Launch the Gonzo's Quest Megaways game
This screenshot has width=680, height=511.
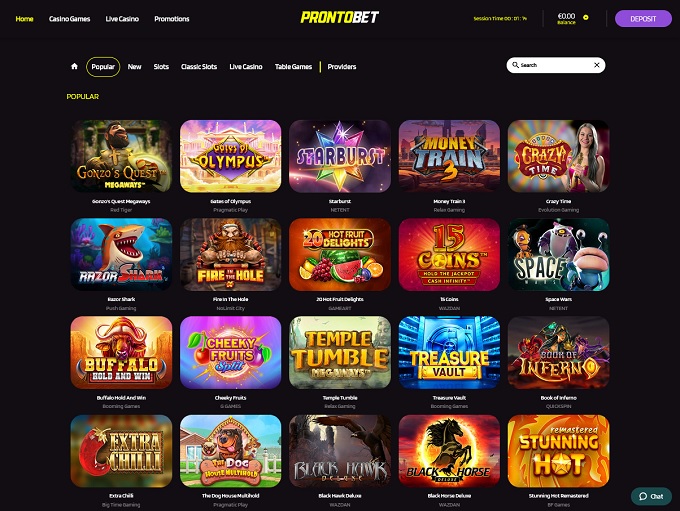coord(121,156)
